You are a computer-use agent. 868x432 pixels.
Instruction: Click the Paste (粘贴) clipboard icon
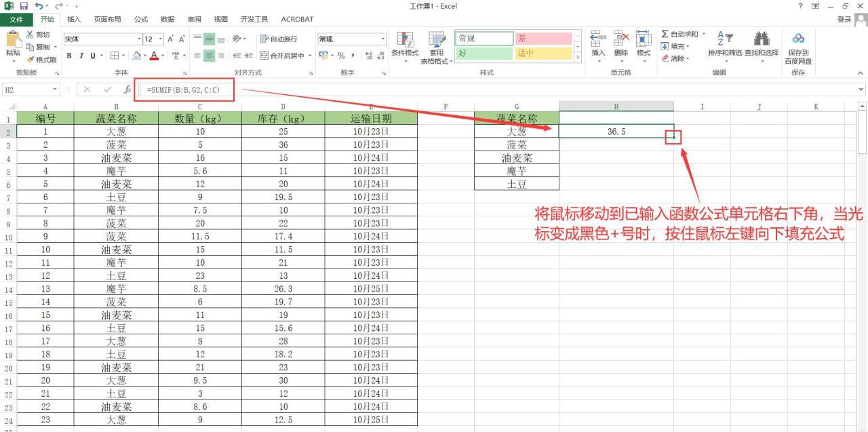coord(13,39)
